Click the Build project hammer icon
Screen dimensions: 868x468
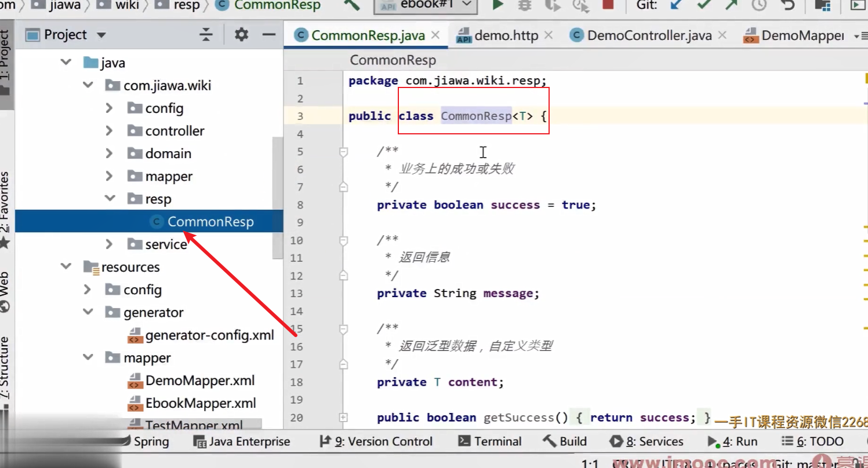tap(353, 5)
